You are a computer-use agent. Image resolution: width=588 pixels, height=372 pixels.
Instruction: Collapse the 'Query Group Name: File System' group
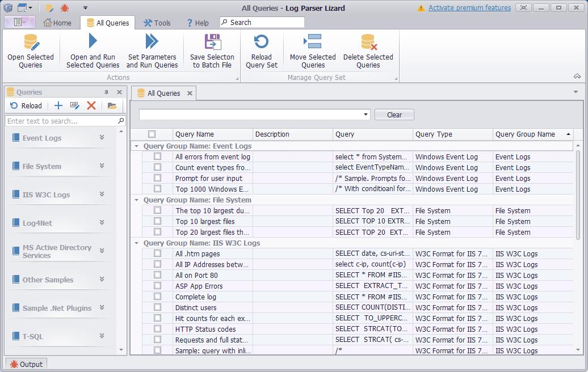[x=136, y=200]
